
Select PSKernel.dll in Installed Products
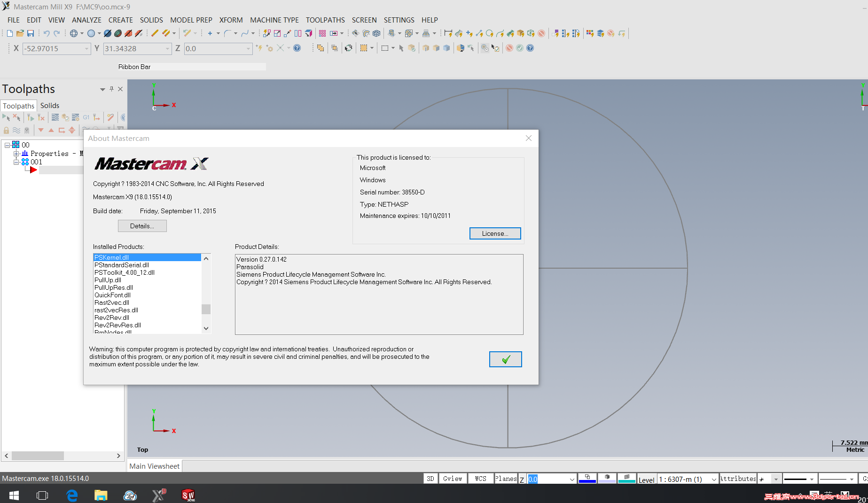click(x=147, y=257)
